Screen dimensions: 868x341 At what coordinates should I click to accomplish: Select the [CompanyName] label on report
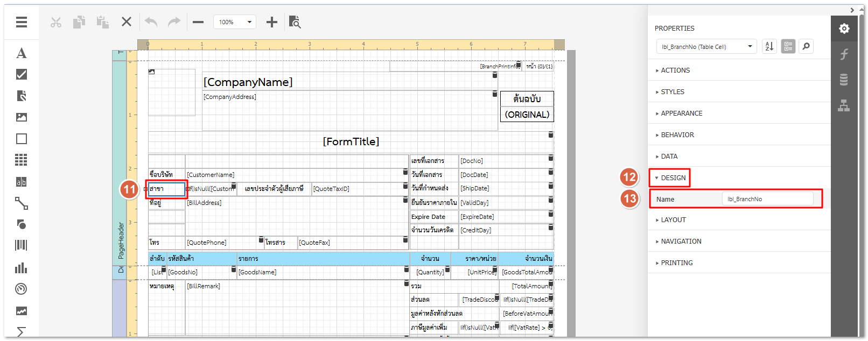pyautogui.click(x=248, y=82)
